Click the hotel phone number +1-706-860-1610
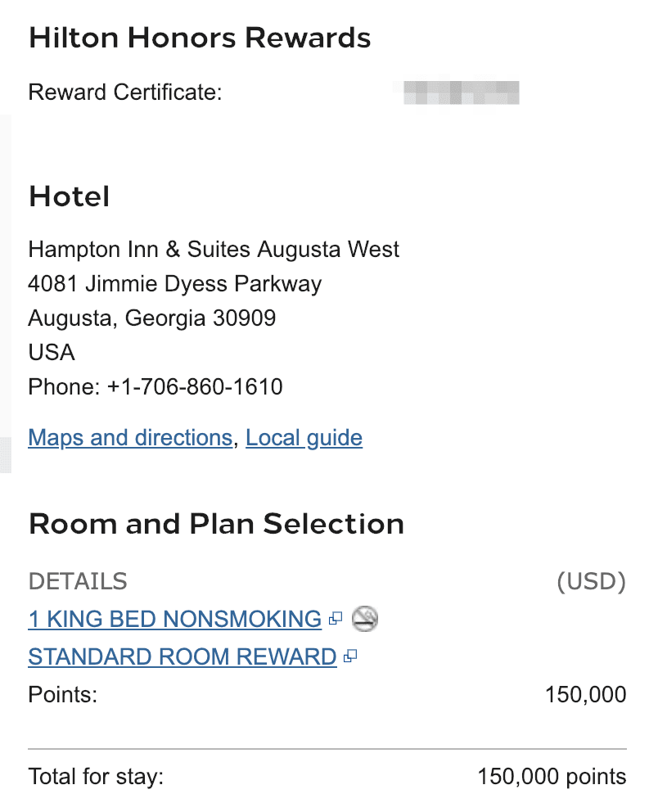The width and height of the screenshot is (658, 812). click(195, 386)
